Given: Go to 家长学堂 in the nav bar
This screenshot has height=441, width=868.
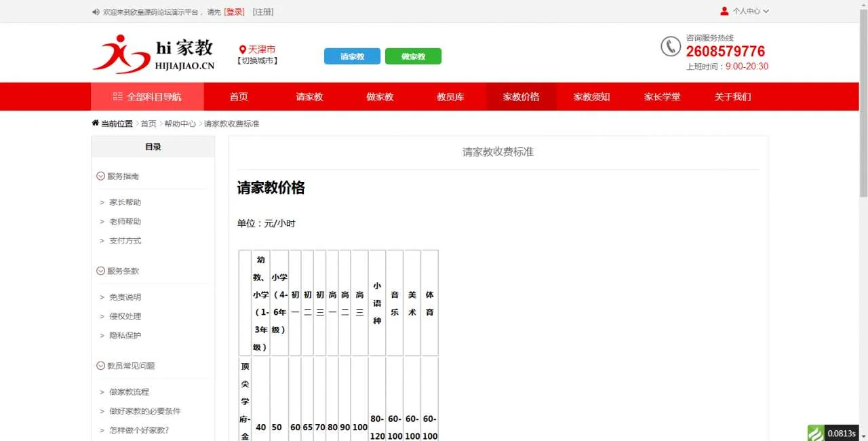Looking at the screenshot, I should coord(662,96).
